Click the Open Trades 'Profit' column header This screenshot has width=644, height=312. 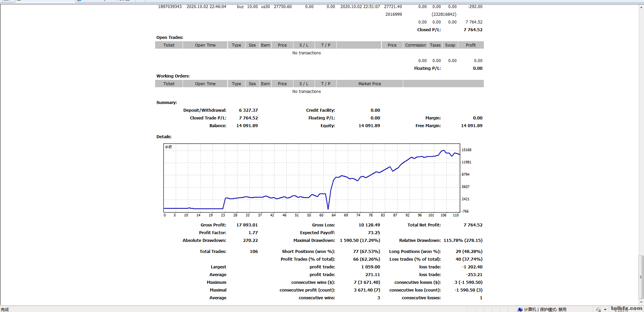coord(471,45)
